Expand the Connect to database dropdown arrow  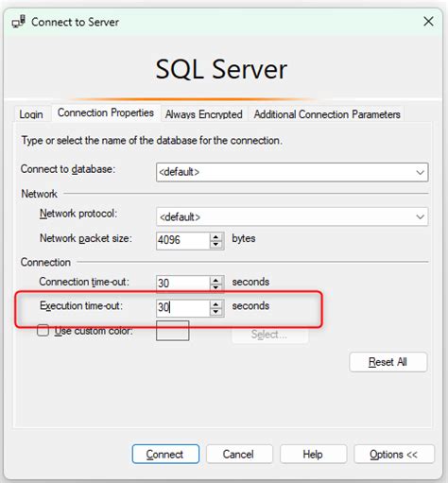[x=420, y=172]
